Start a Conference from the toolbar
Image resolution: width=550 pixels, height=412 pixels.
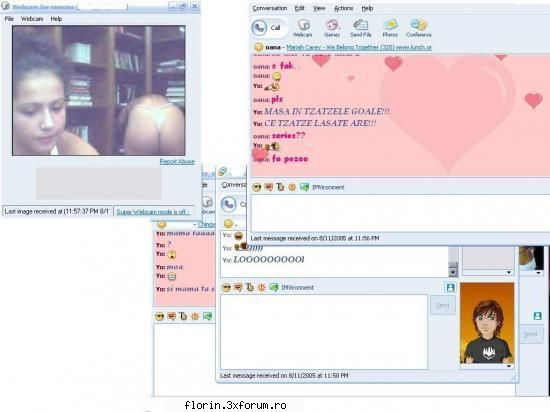(x=419, y=28)
